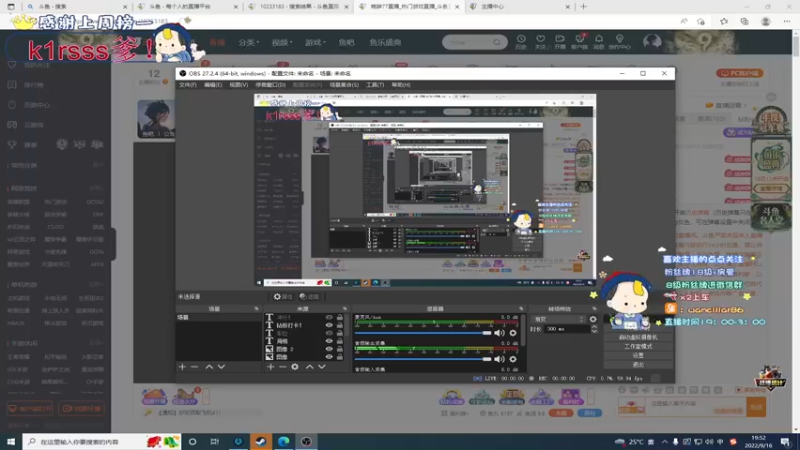This screenshot has height=450, width=800.
Task: Open 鱼乐盛典 link in Douyu navigation
Action: [x=385, y=42]
